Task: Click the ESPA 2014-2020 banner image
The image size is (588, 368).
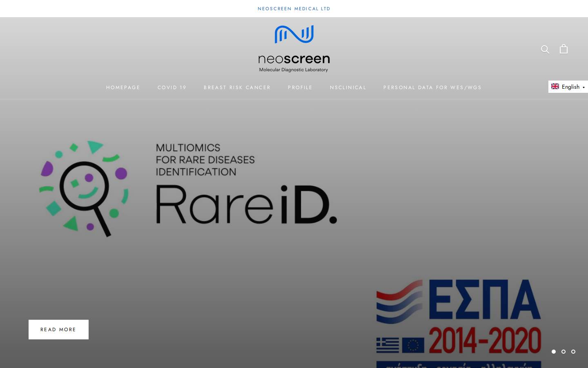Action: (x=459, y=323)
